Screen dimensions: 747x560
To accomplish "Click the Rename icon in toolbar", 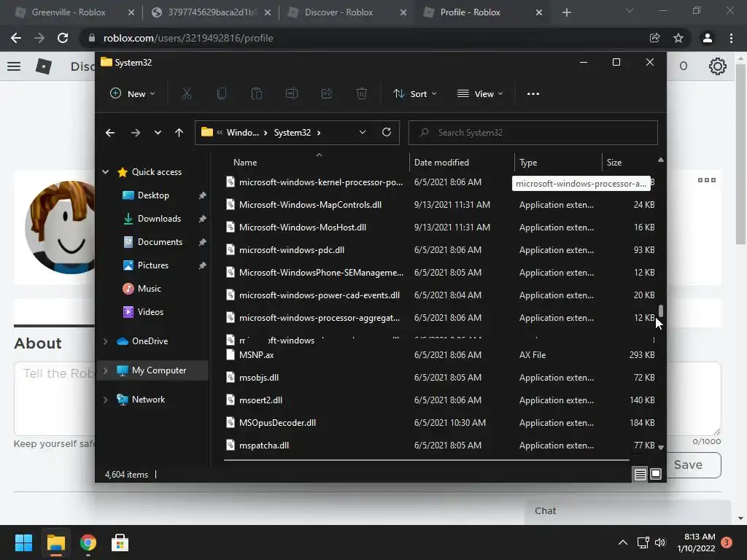I will [292, 94].
